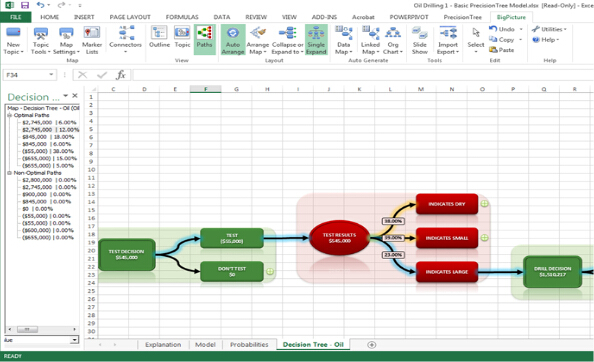This screenshot has height=362, width=594.
Task: Switch to the Probabilities sheet tab
Action: point(249,345)
